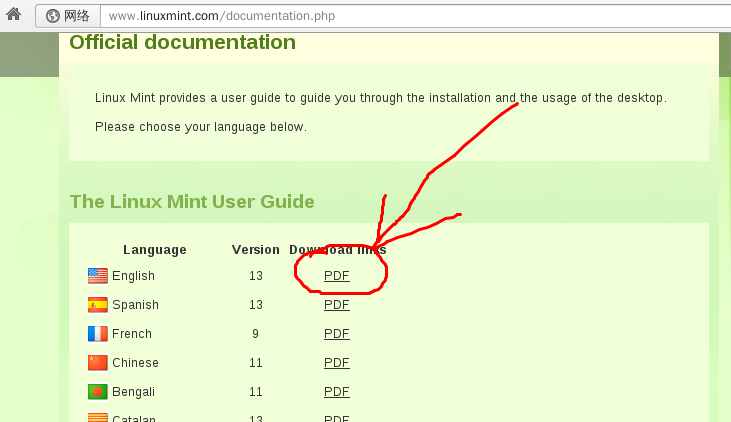
Task: Click version 11 in the Chinese row
Action: (x=255, y=363)
